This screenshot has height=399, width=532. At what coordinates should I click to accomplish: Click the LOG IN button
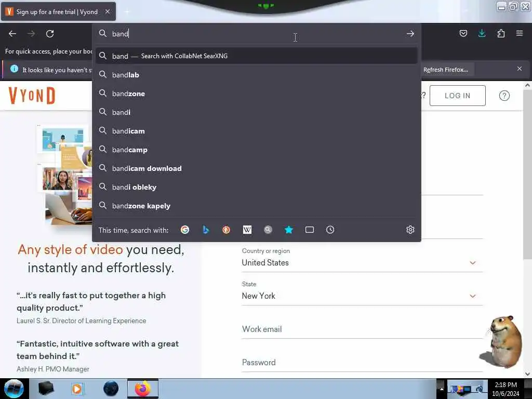[457, 96]
